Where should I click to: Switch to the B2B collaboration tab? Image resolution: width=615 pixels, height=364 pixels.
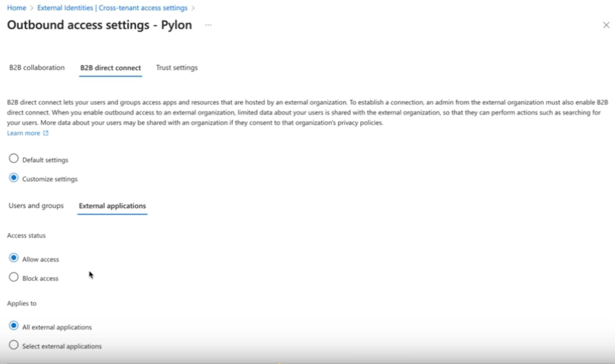(x=37, y=68)
